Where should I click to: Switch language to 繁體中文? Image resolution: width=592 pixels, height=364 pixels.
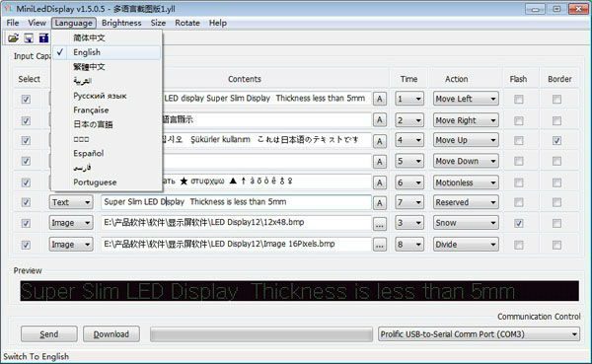[x=108, y=67]
